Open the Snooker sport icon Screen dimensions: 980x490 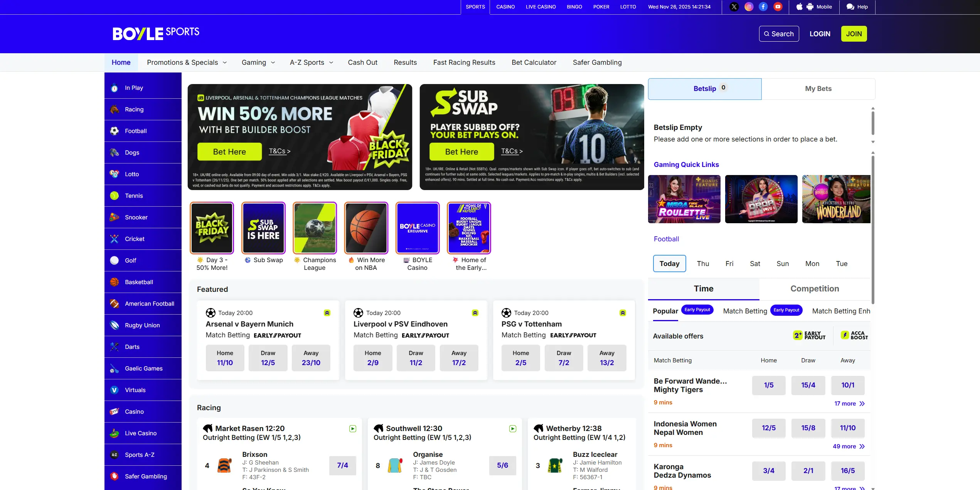[115, 217]
